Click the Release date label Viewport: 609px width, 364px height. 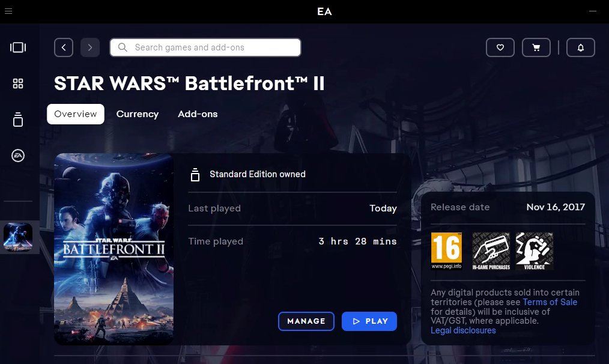click(x=460, y=207)
